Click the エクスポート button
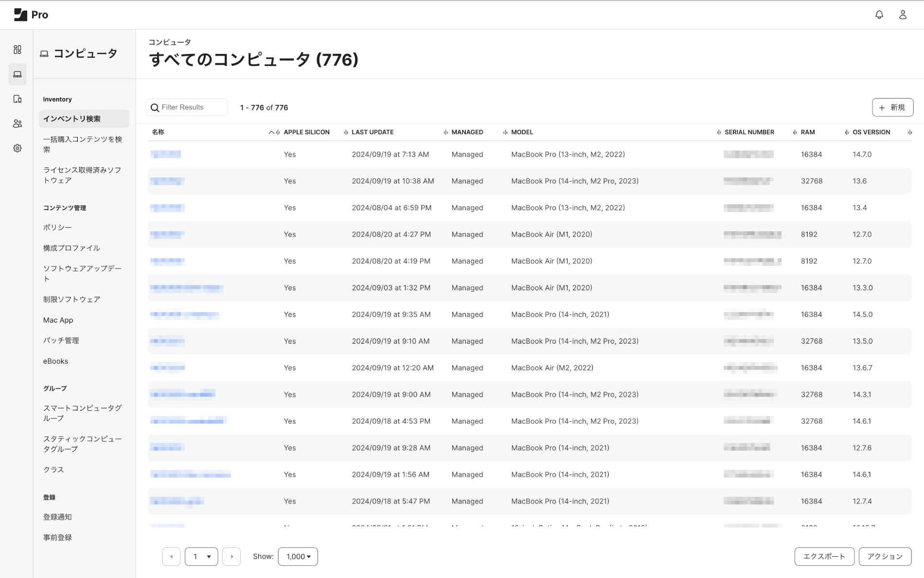Viewport: 924px width, 578px height. [x=824, y=557]
